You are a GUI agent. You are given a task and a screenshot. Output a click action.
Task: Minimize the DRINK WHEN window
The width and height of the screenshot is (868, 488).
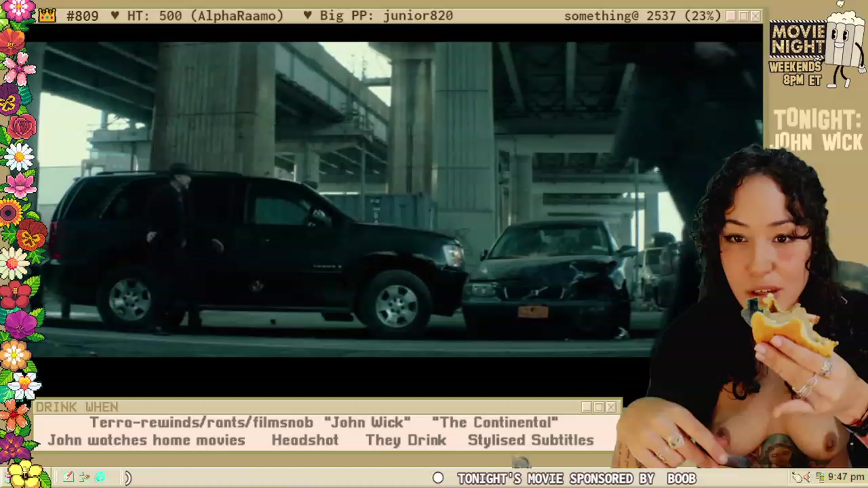(x=586, y=407)
